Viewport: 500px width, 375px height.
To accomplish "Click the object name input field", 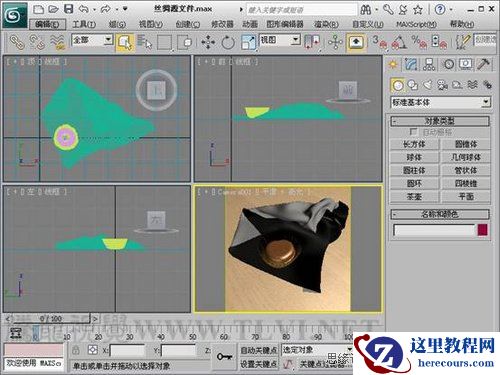I will point(434,230).
